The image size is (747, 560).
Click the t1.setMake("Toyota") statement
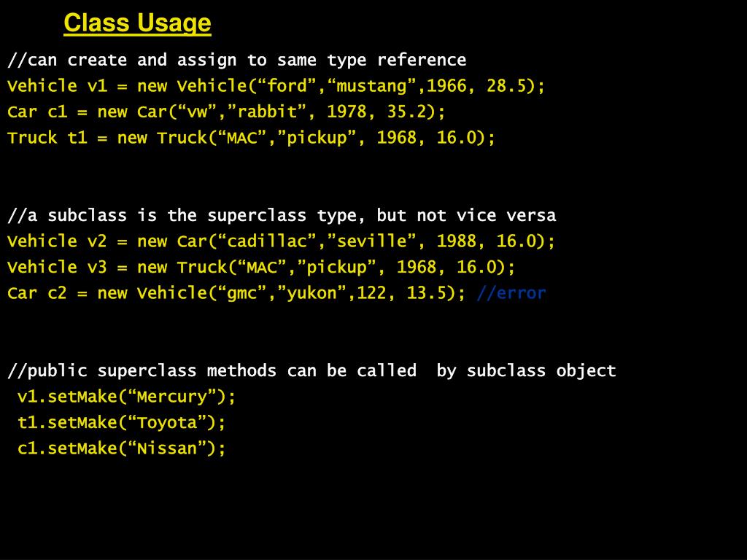[x=121, y=422]
